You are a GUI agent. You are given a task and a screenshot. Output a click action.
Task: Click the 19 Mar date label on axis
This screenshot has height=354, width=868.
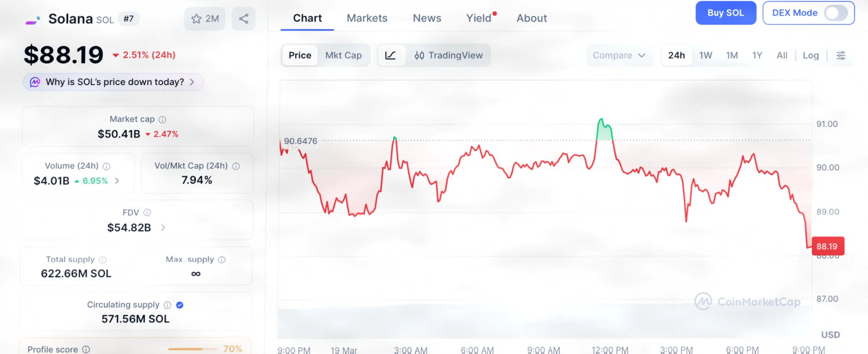[x=344, y=350]
